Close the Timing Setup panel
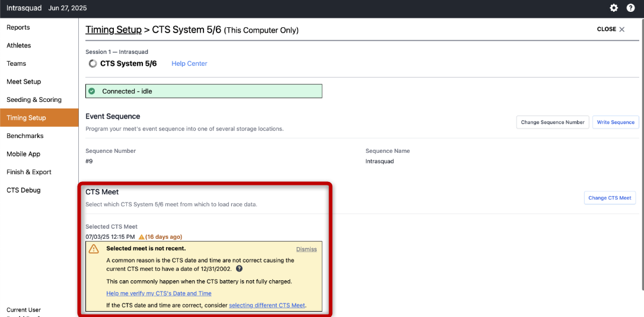 point(611,29)
